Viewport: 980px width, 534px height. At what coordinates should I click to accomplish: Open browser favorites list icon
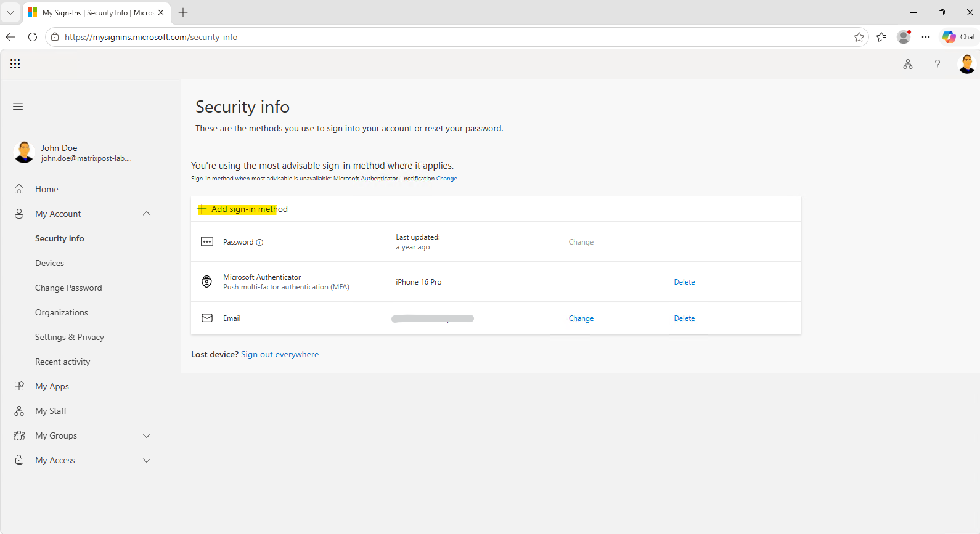[881, 37]
